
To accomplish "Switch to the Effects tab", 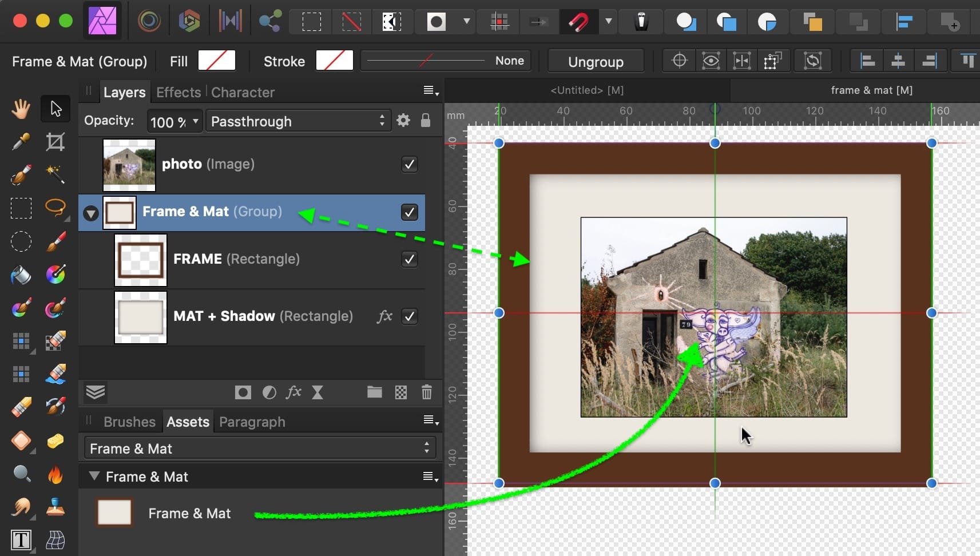I will pos(178,92).
